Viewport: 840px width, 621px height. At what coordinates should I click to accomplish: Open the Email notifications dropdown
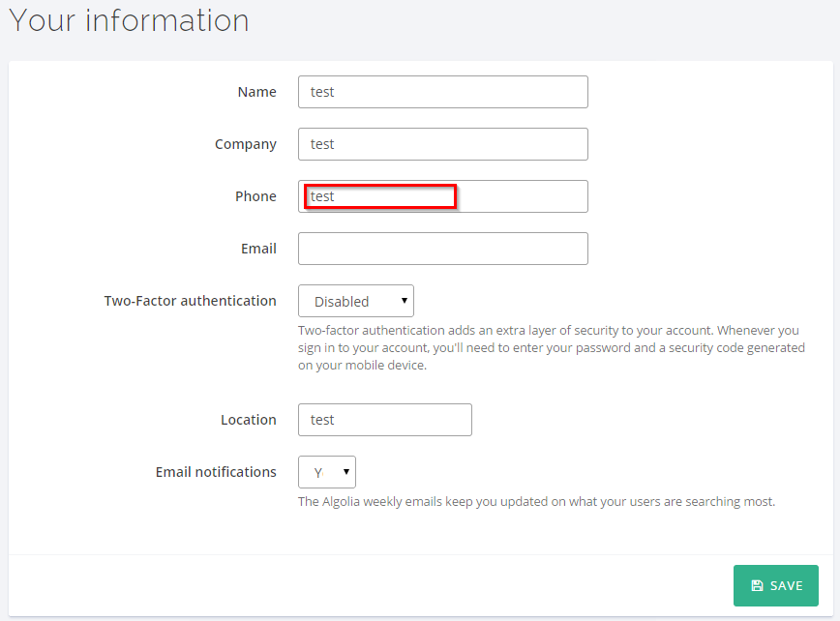coord(327,472)
